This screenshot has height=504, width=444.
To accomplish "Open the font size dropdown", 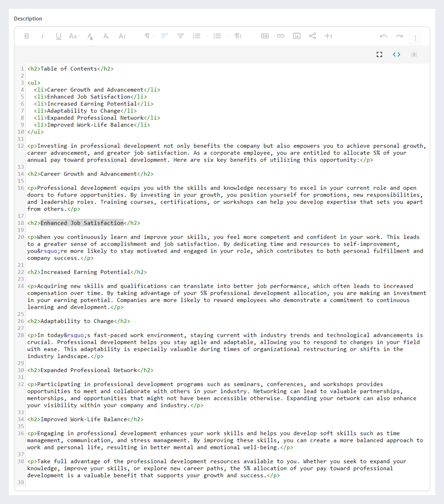I will pyautogui.click(x=74, y=36).
